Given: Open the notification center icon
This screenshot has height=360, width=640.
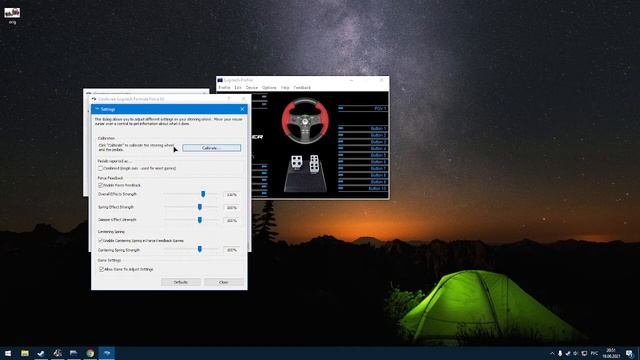Looking at the screenshot, I should [x=629, y=353].
